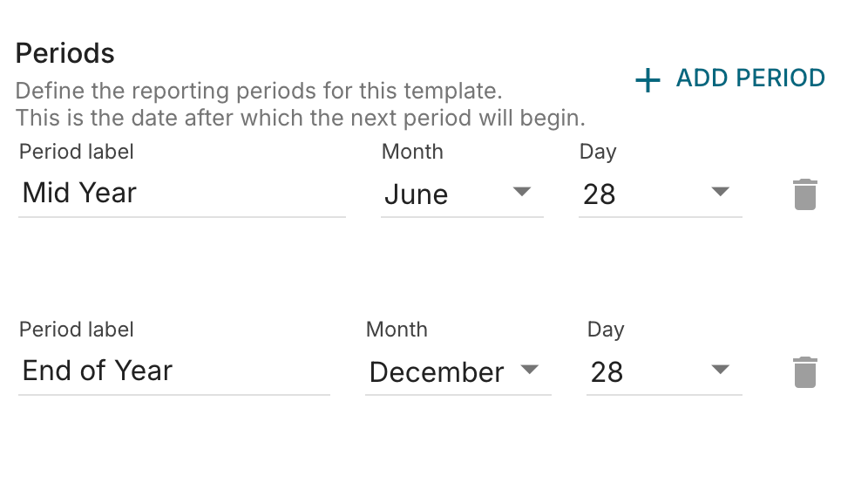Delete the Mid Year period via trash icon
Screen dimensions: 868x483
[x=805, y=194]
